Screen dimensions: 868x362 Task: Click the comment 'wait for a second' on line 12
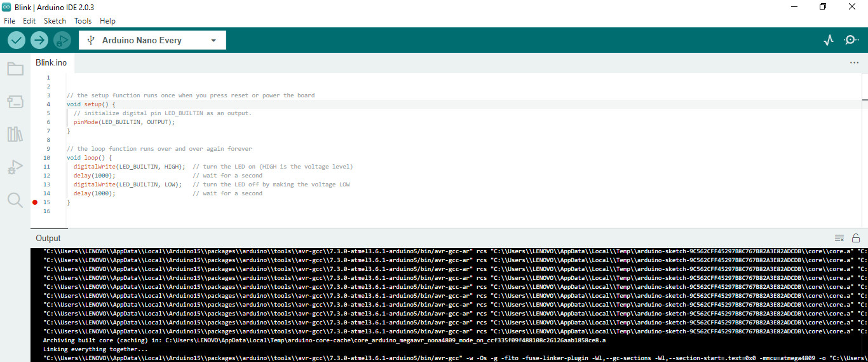click(227, 176)
